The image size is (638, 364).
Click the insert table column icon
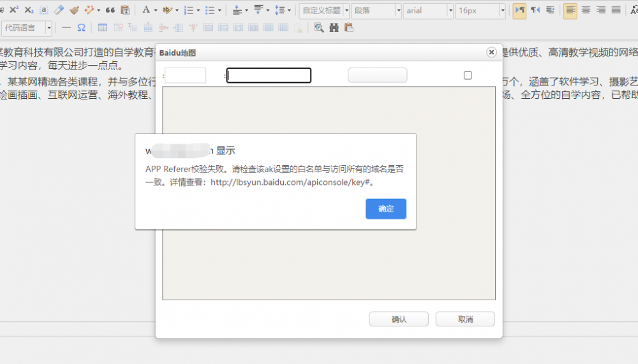click(178, 27)
